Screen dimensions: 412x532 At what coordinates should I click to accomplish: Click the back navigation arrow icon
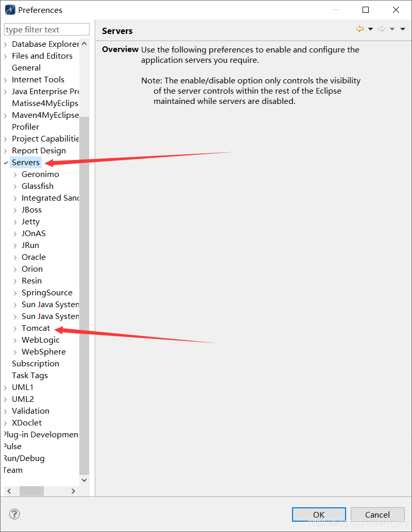pos(359,29)
